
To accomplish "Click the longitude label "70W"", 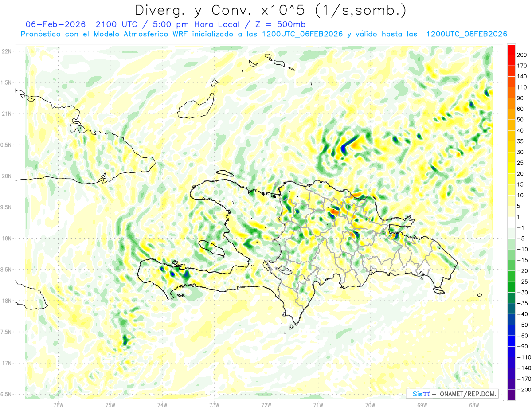I will (370, 405).
